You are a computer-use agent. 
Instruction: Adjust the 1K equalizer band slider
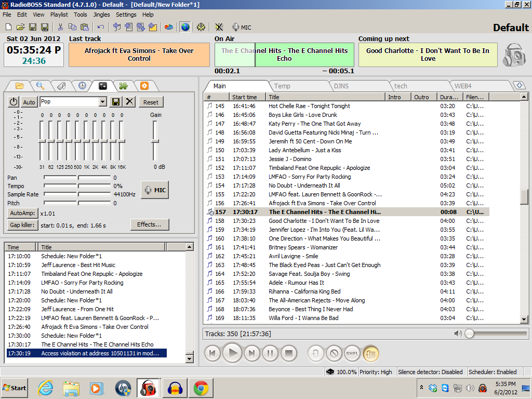(86, 141)
